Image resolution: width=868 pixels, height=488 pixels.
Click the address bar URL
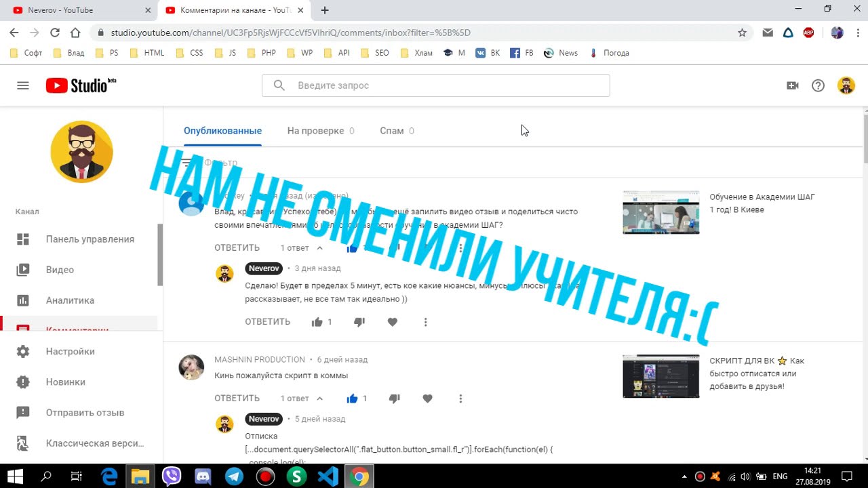[x=291, y=33]
